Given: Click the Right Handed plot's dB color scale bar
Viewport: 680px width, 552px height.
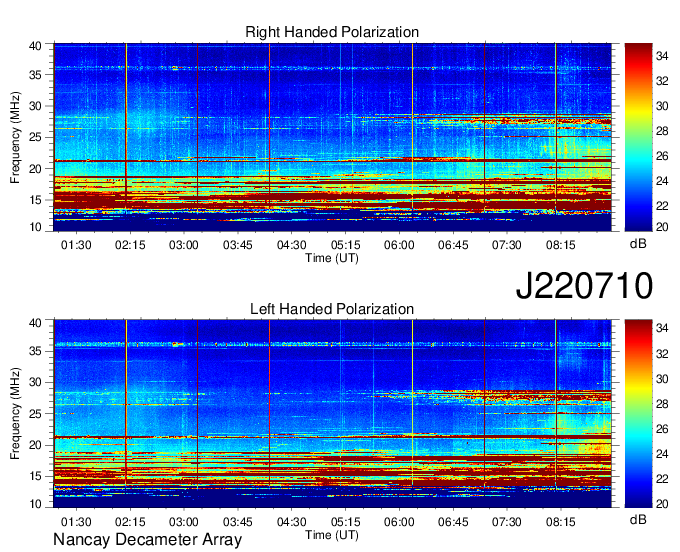Looking at the screenshot, I should pyautogui.click(x=638, y=137).
